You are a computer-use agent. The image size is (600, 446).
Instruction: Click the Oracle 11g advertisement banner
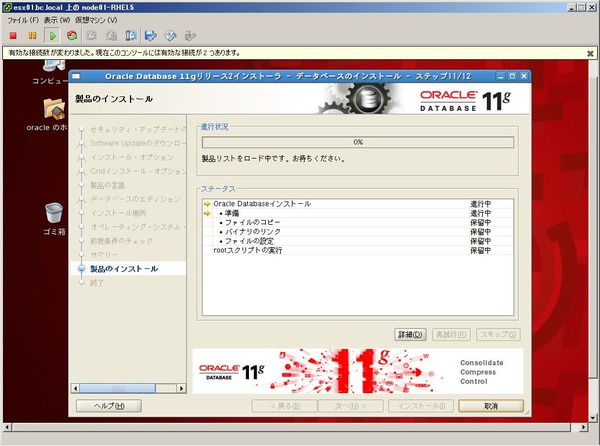point(357,371)
